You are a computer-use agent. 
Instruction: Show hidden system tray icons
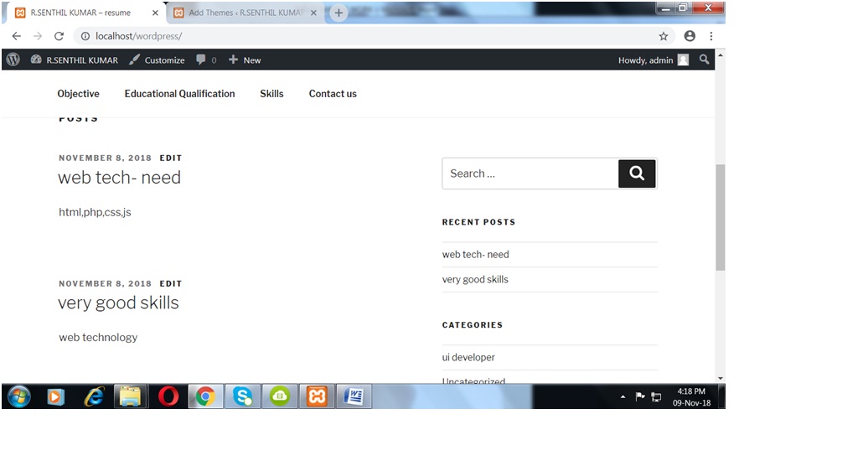(x=623, y=396)
